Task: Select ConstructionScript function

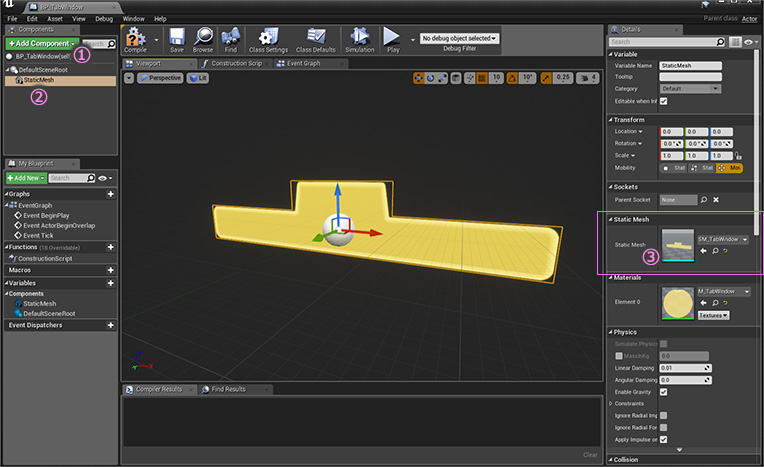Action: 45,258
